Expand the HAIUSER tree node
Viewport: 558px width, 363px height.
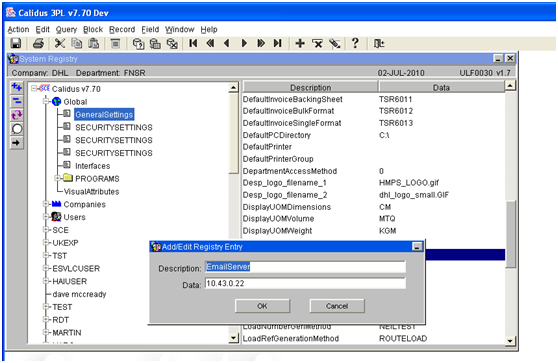point(46,281)
